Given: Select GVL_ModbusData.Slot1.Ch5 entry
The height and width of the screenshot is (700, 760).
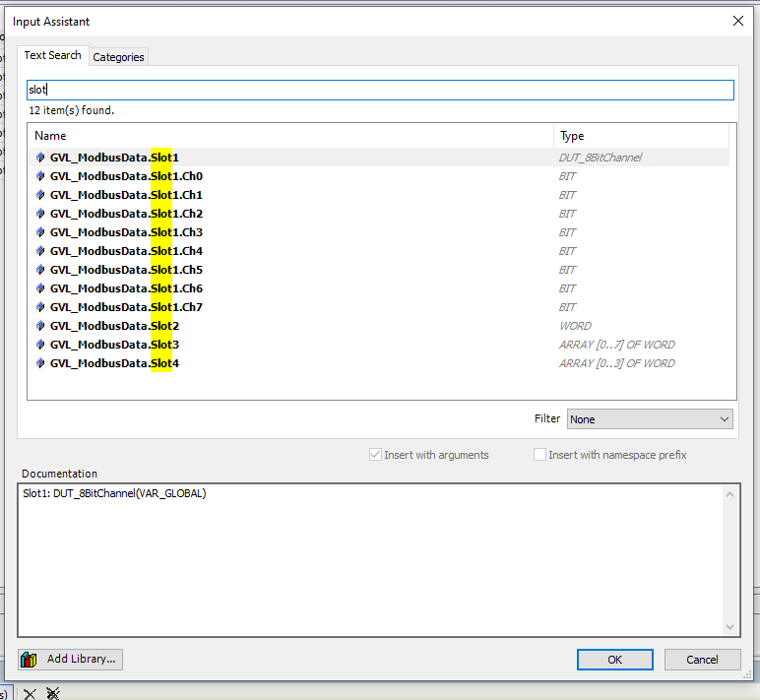Looking at the screenshot, I should point(379,270).
